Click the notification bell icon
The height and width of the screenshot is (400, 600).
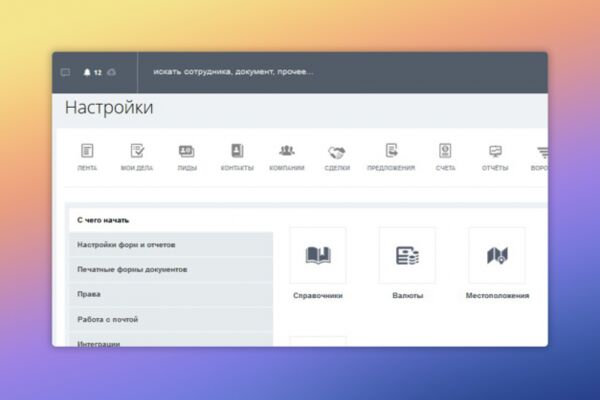coord(87,72)
